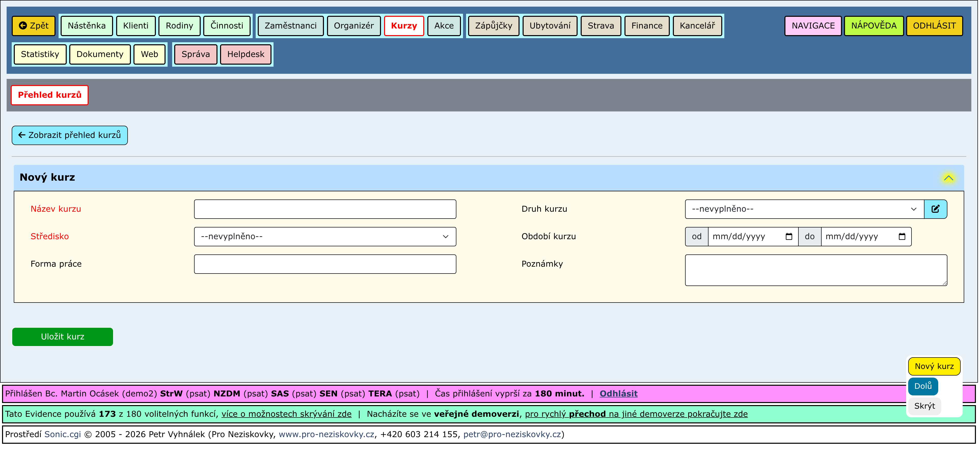The height and width of the screenshot is (458, 980).
Task: Click the Zpět back arrow button
Action: [33, 25]
